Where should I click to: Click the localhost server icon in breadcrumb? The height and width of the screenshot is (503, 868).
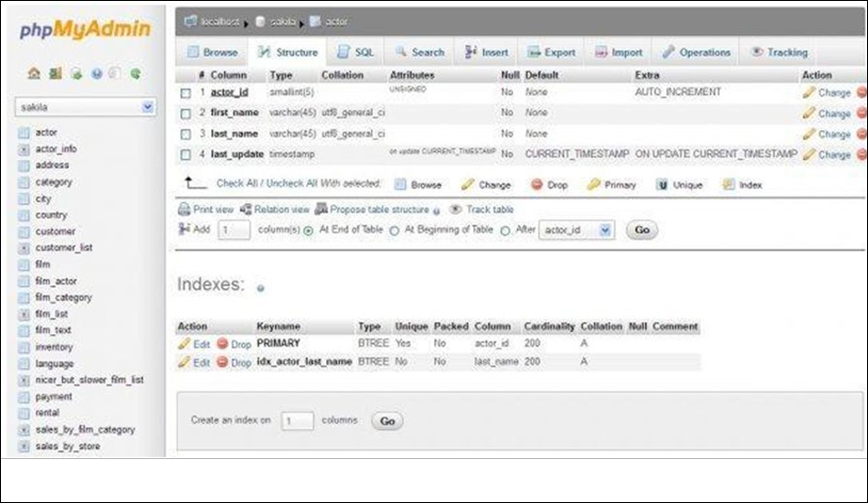pos(190,21)
